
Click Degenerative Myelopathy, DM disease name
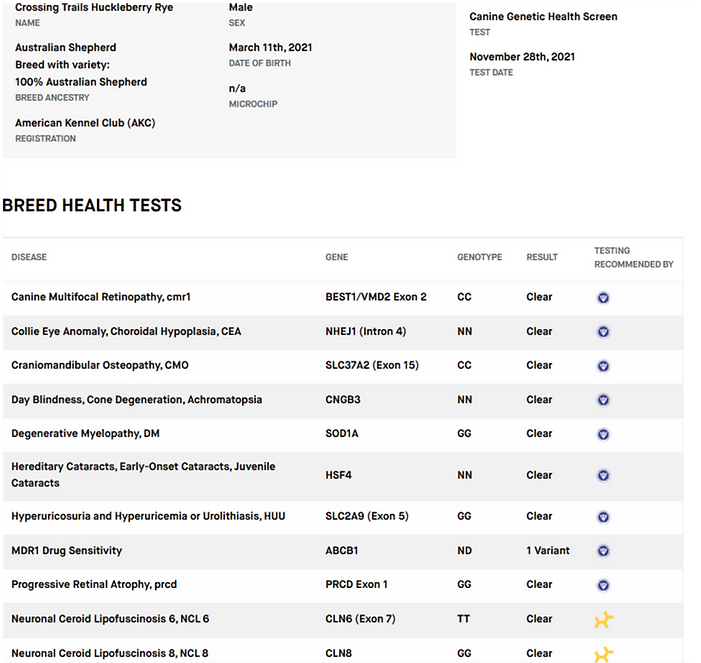(x=85, y=434)
